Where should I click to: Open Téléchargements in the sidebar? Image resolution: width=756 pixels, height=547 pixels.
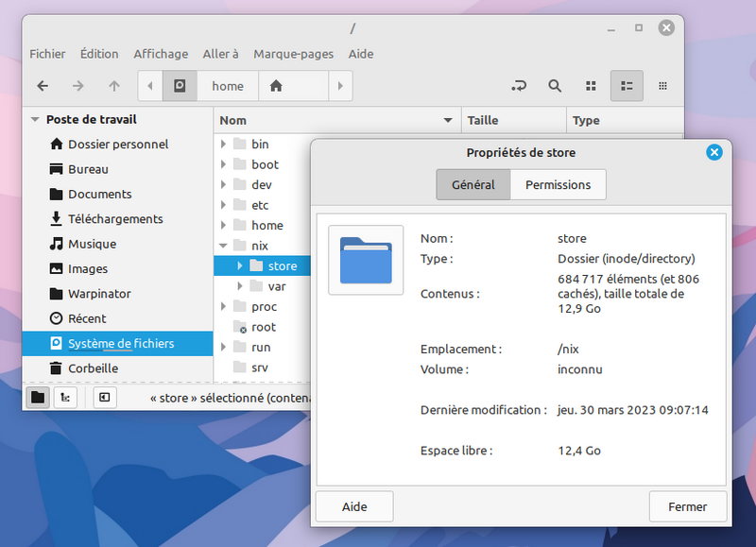coord(115,219)
